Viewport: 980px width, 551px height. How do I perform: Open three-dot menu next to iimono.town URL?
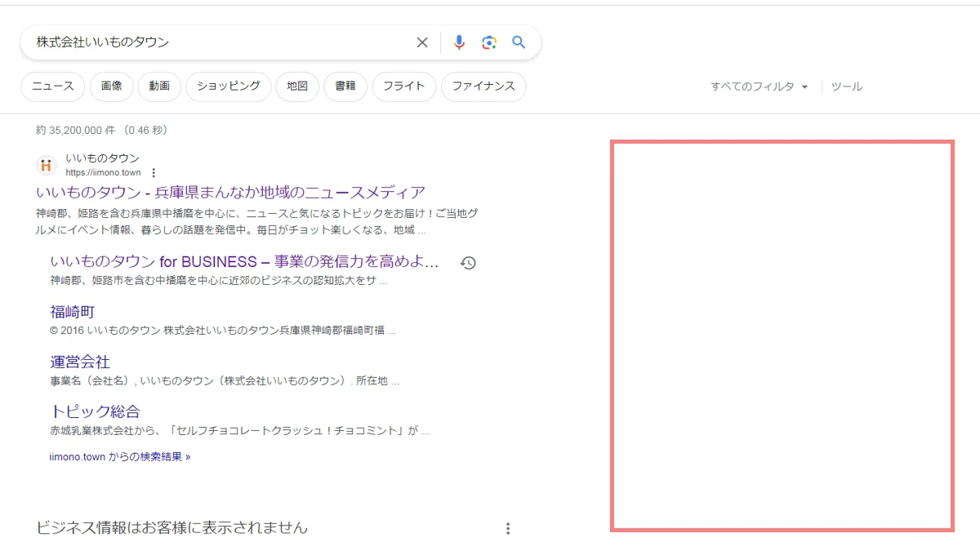[154, 173]
